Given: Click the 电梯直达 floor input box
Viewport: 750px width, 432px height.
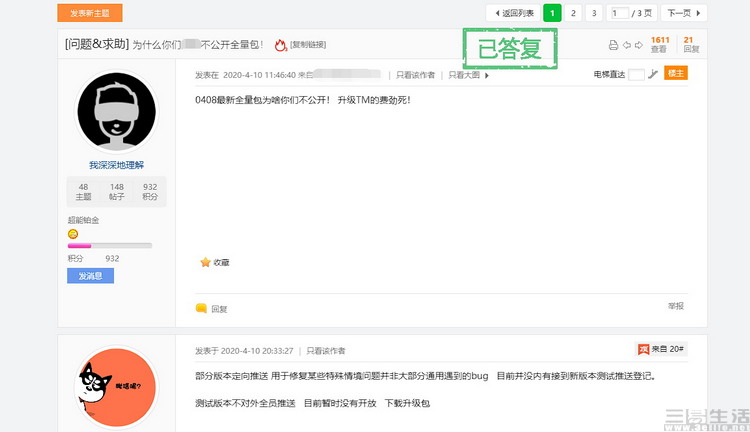Looking at the screenshot, I should click(x=636, y=74).
